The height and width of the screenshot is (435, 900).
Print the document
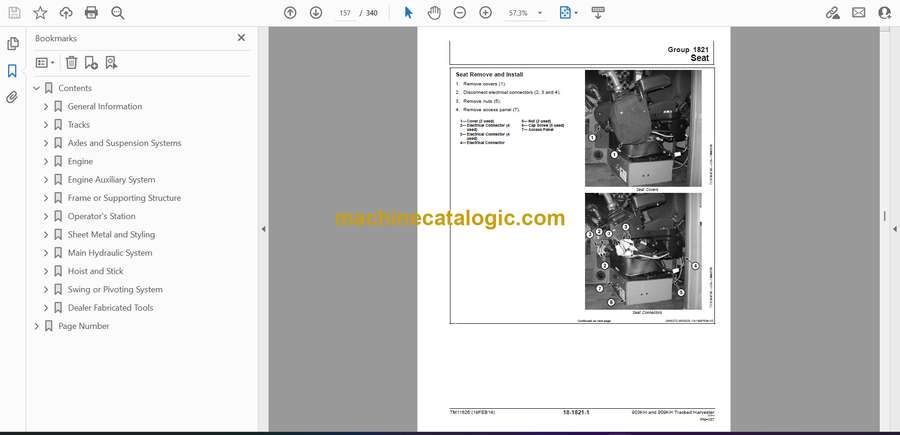[91, 13]
